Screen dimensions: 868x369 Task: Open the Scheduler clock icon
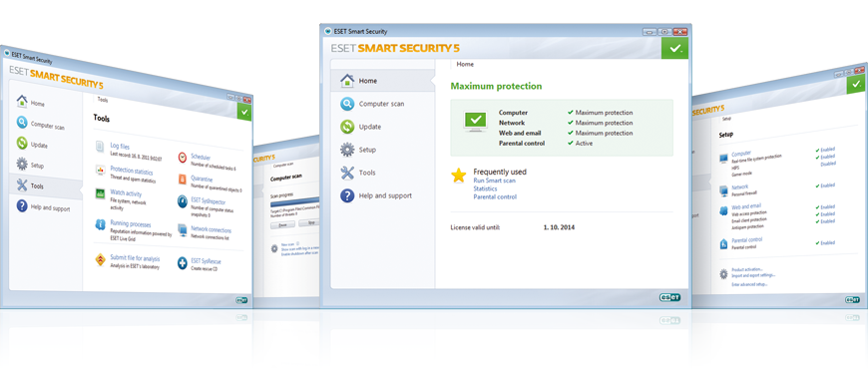[x=183, y=158]
